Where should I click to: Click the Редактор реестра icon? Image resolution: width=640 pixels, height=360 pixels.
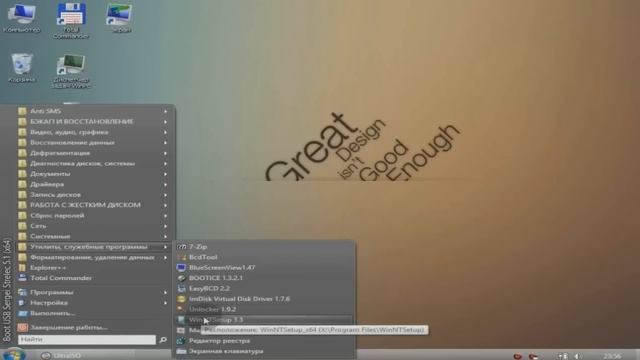click(181, 340)
